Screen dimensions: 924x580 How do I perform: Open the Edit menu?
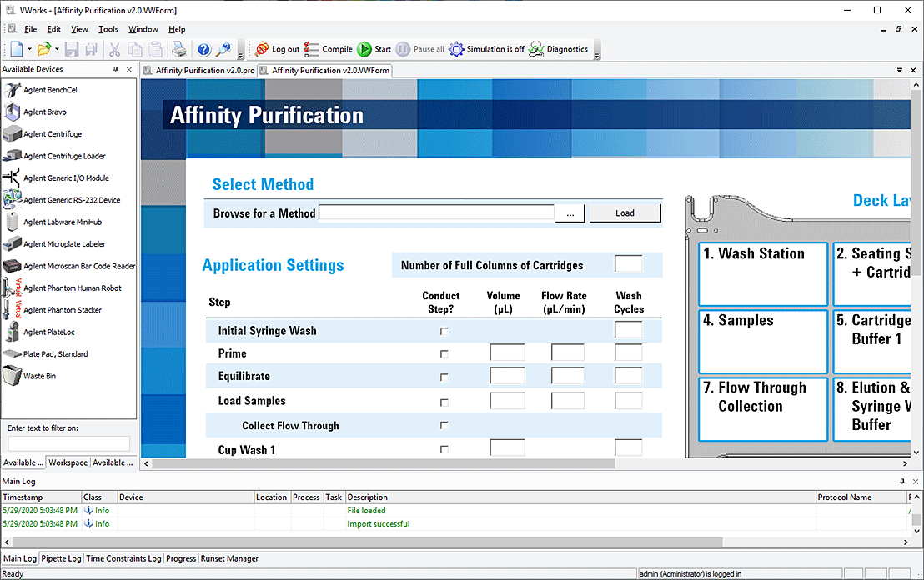[54, 29]
